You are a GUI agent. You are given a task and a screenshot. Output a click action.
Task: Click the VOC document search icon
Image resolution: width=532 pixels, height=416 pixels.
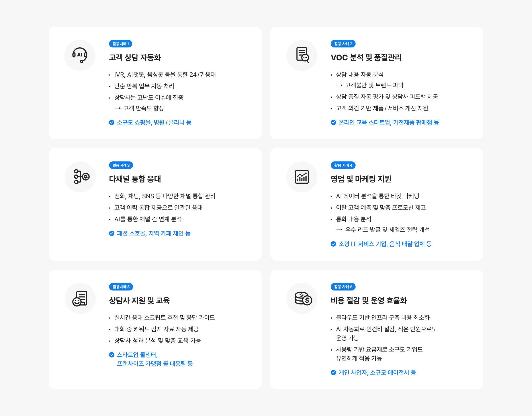302,55
